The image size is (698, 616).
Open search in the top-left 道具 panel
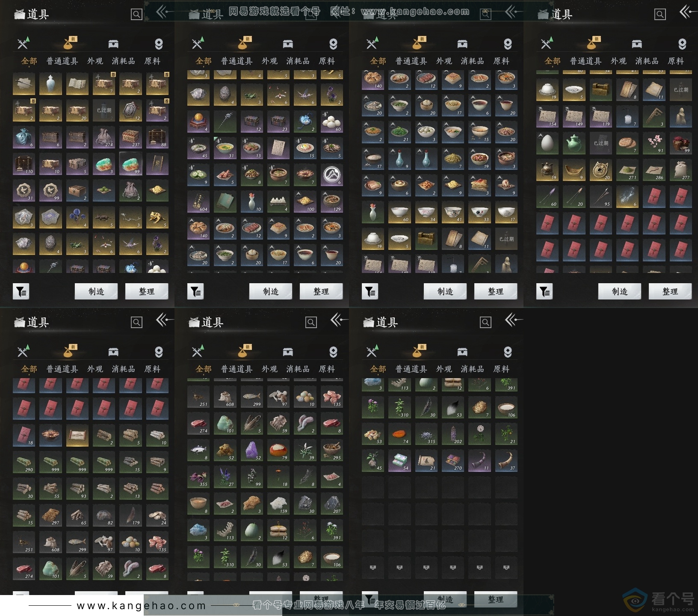pyautogui.click(x=136, y=15)
